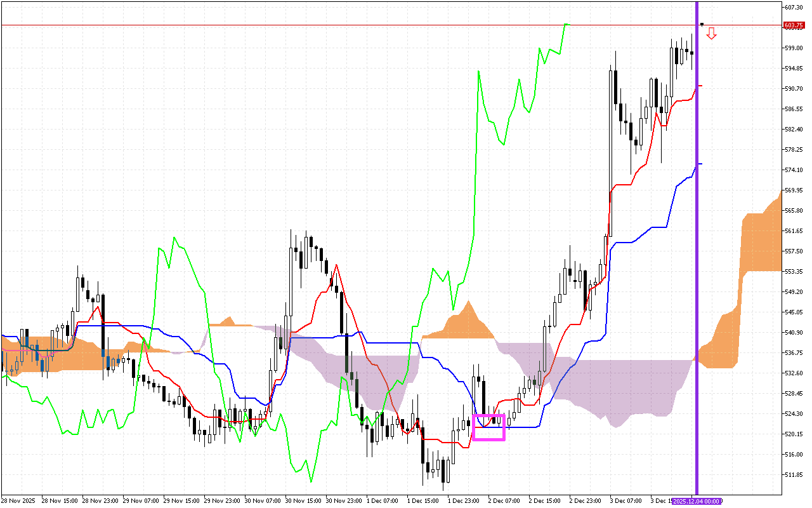Click the red down arrow signal

pyautogui.click(x=712, y=33)
